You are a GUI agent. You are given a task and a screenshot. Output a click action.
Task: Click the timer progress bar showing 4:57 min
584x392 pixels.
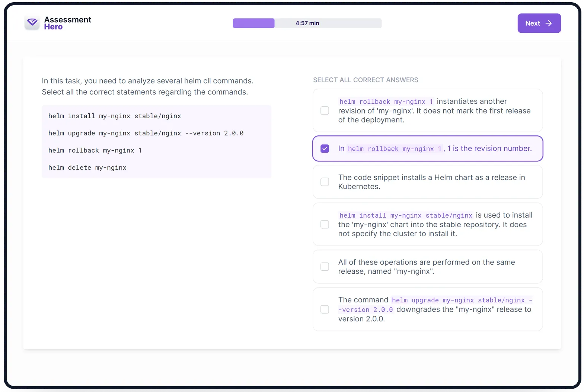click(x=307, y=23)
